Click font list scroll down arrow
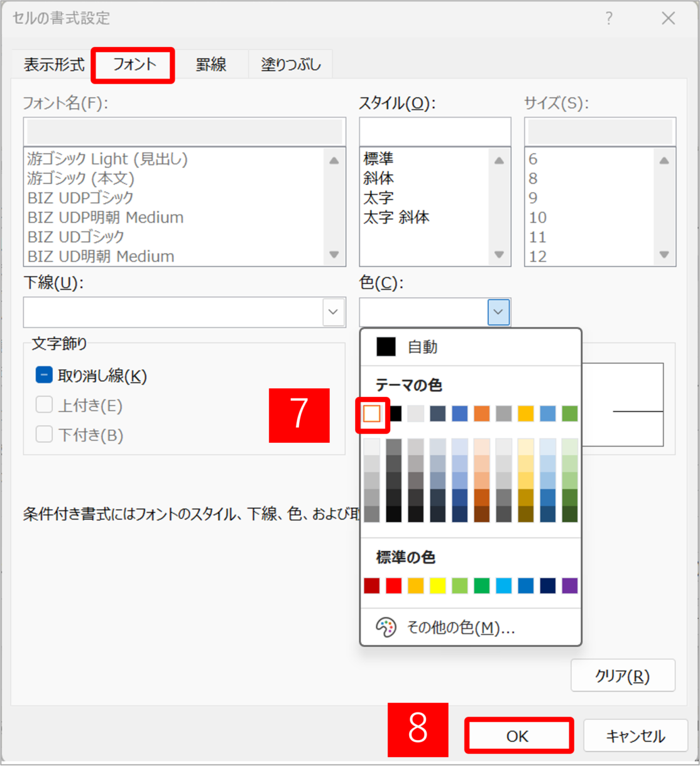The width and height of the screenshot is (700, 779). pos(334,254)
